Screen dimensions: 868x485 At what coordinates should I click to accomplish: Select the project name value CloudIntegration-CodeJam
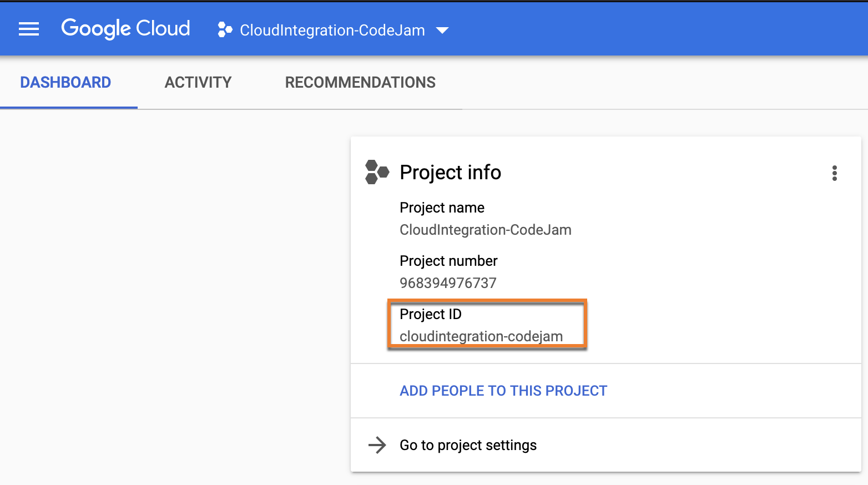pos(486,230)
